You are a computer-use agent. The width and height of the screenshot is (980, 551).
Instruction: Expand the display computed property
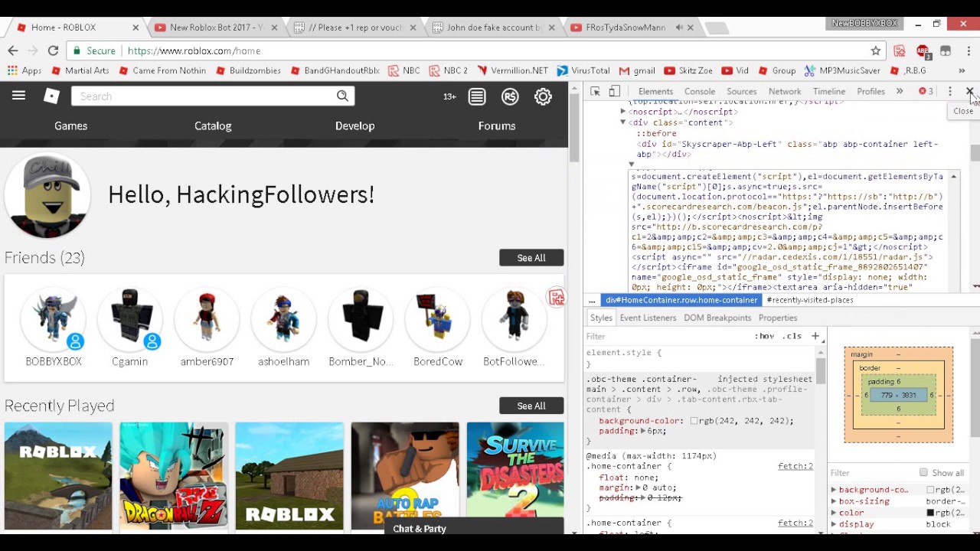coord(834,524)
